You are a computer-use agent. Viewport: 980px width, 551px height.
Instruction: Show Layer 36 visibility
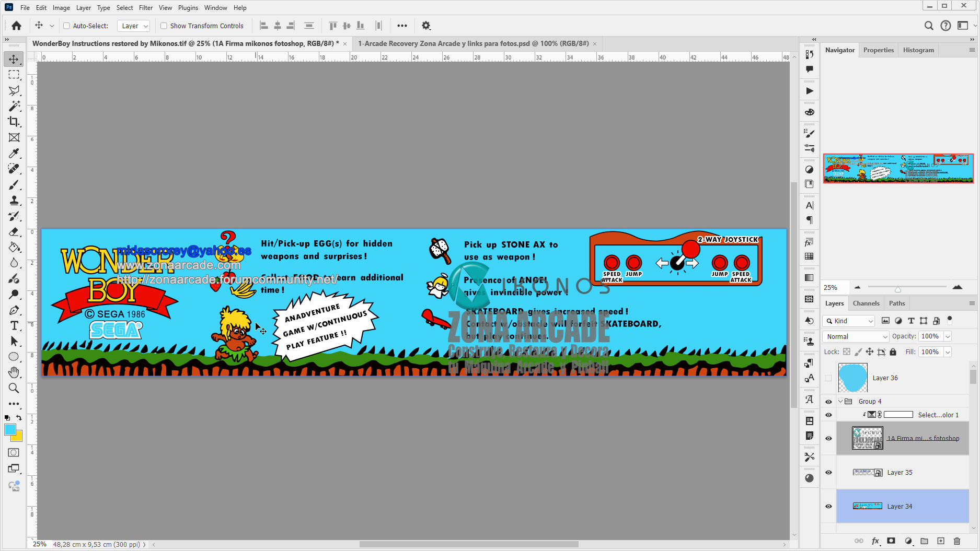click(828, 378)
